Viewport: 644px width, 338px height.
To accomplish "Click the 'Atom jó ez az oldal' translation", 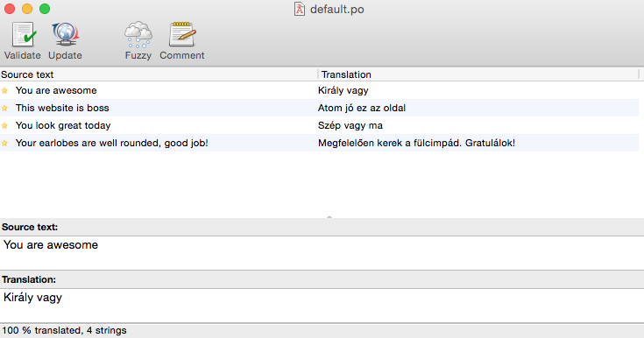I will [x=362, y=108].
